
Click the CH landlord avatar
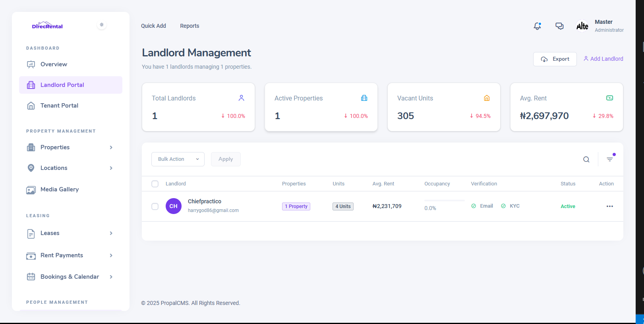point(174,206)
